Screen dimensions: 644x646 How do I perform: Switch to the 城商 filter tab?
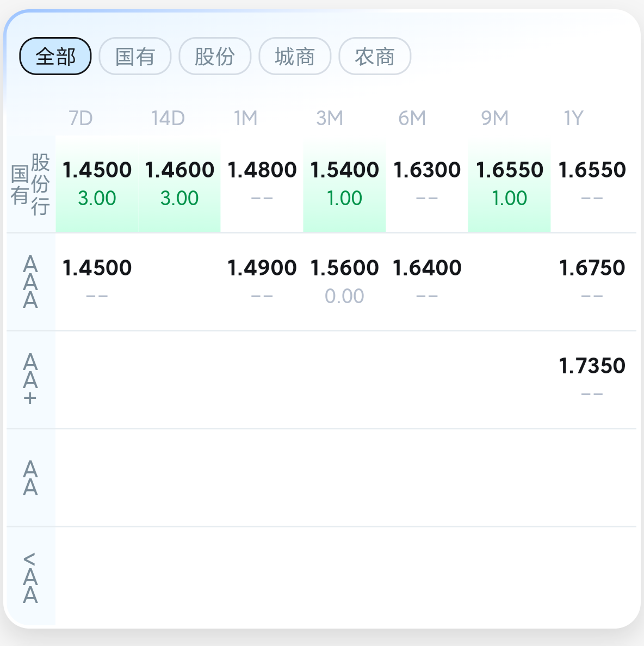(295, 56)
